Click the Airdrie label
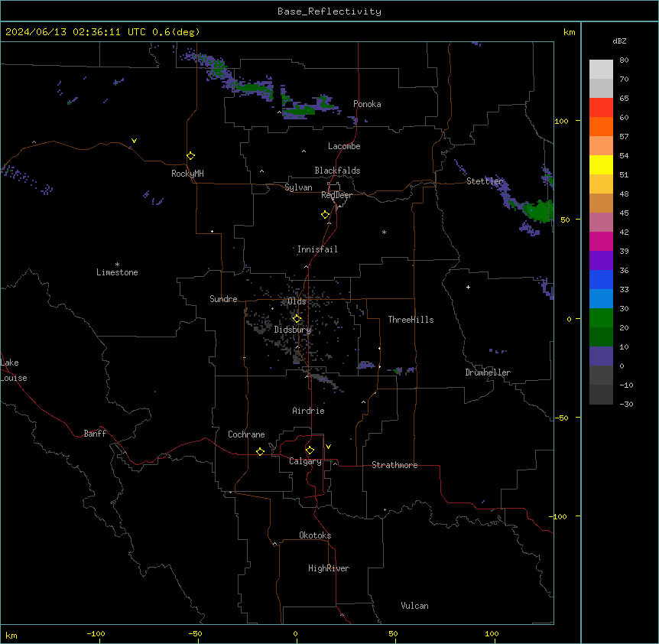The width and height of the screenshot is (659, 644). 308,411
